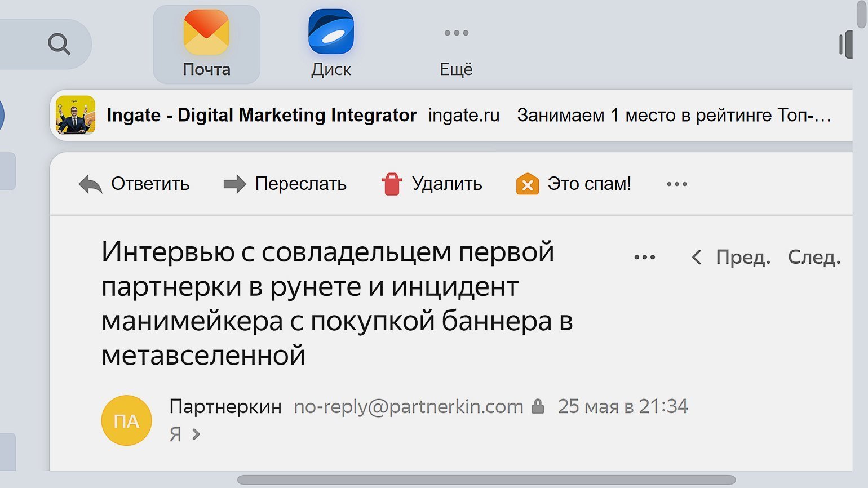Click the search magnifier icon
The width and height of the screenshot is (868, 488).
[x=59, y=43]
